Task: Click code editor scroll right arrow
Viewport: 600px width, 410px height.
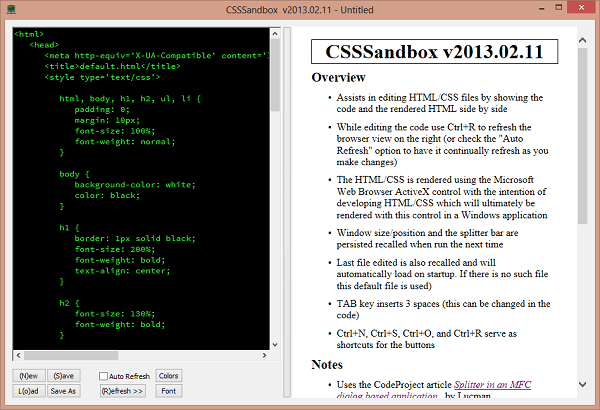Action: pos(264,355)
